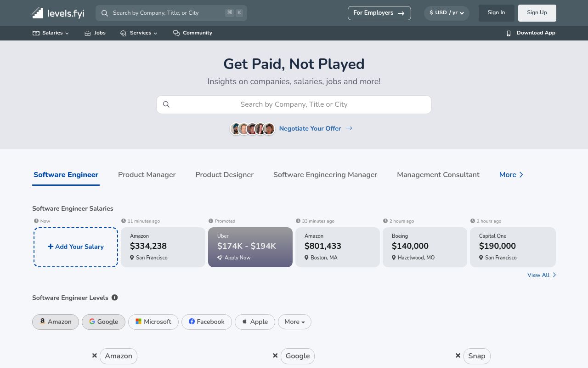
Task: Remove the Amazon comparison column via X
Action: tap(95, 356)
